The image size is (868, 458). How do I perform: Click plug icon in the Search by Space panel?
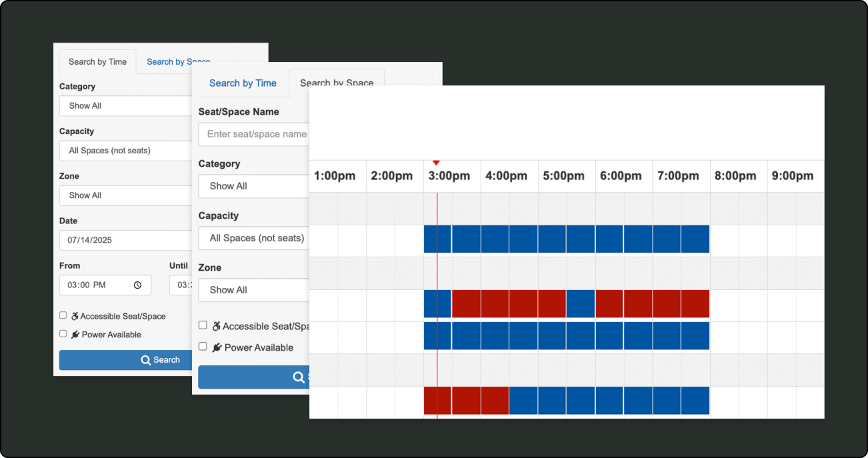pyautogui.click(x=217, y=347)
